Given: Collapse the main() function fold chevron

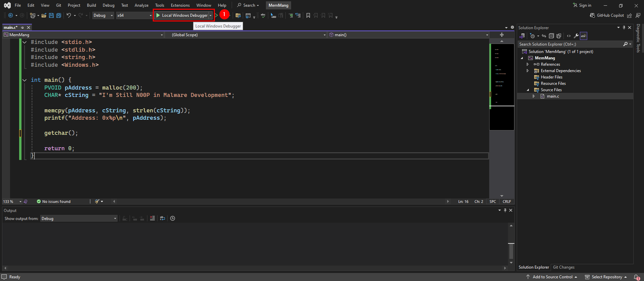Looking at the screenshot, I should click(x=25, y=80).
